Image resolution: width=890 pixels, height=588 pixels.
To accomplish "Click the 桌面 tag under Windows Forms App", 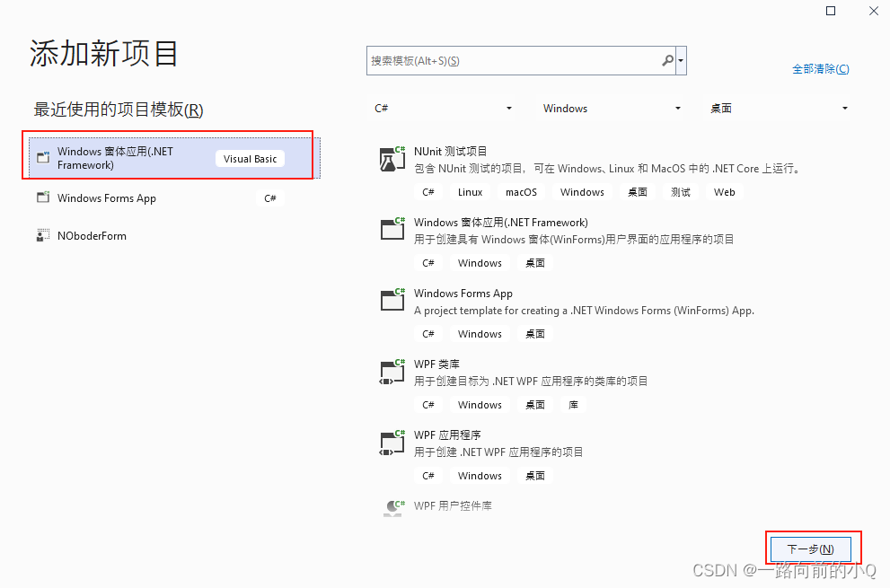I will coord(534,334).
